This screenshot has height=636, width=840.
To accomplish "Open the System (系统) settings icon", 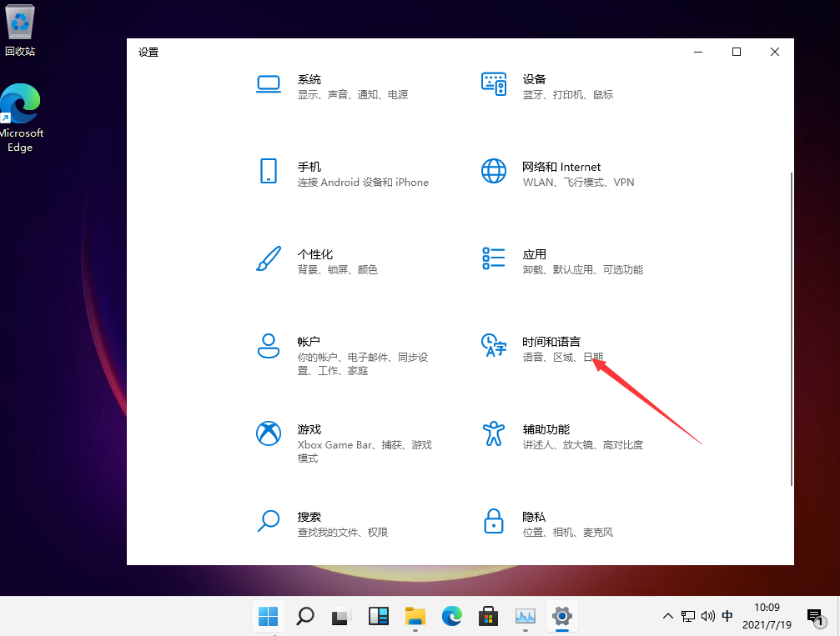I will [269, 83].
